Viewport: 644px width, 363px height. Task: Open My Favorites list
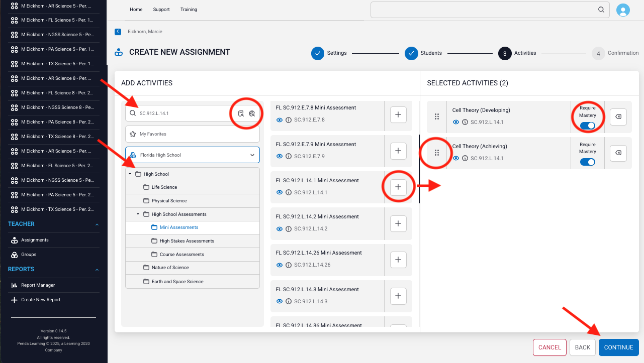click(x=193, y=134)
